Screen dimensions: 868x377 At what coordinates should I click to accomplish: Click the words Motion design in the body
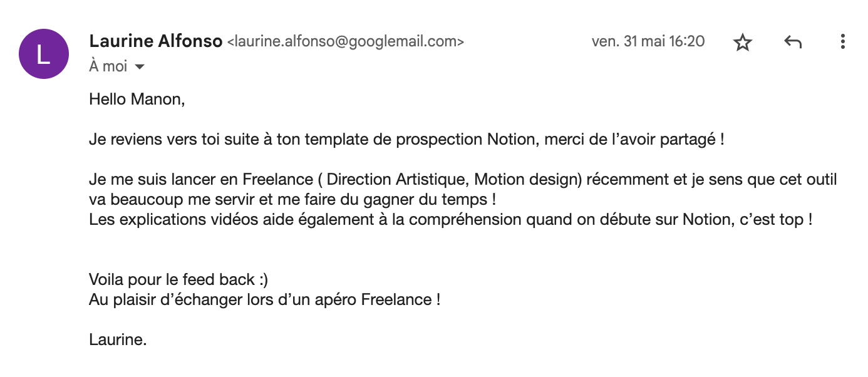525,180
